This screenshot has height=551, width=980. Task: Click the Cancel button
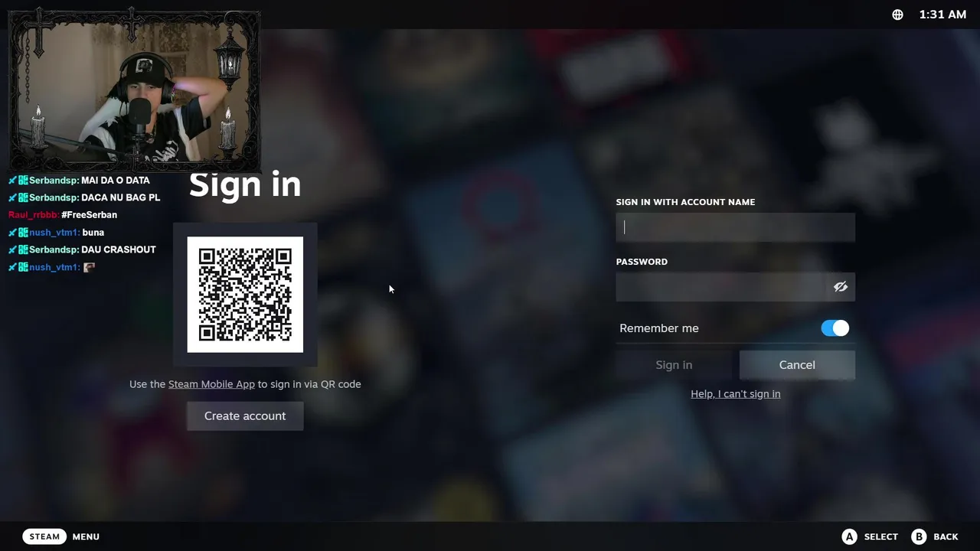[797, 365]
